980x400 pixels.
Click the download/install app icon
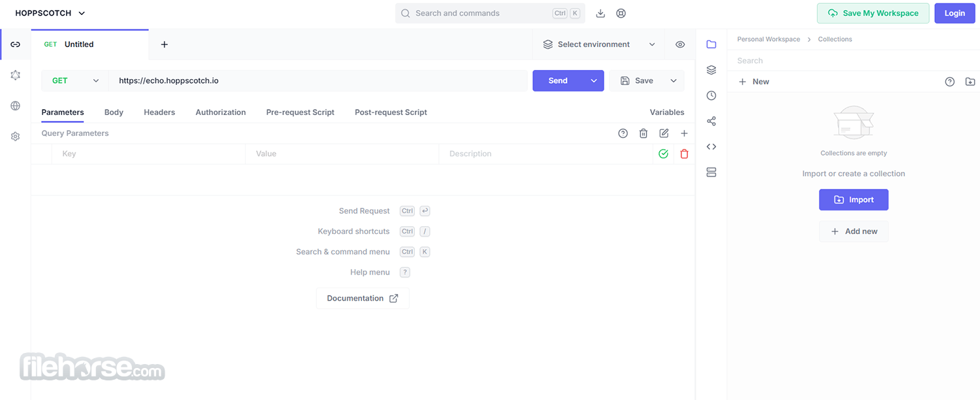pos(601,13)
